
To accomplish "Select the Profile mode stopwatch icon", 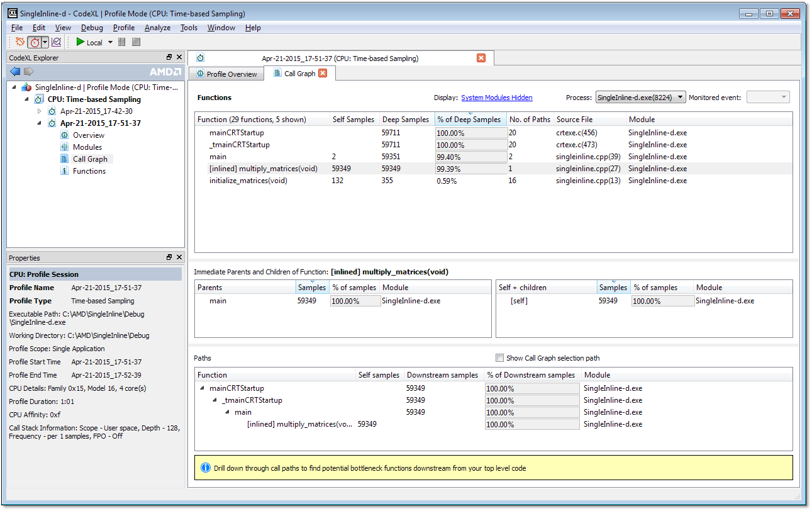I will tap(35, 42).
